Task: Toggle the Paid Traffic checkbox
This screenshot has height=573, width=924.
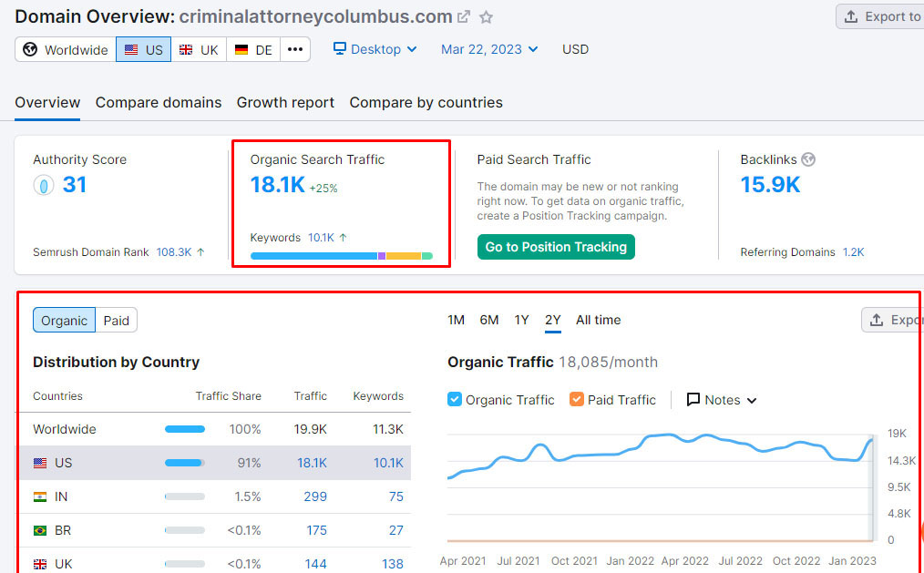Action: (x=576, y=399)
